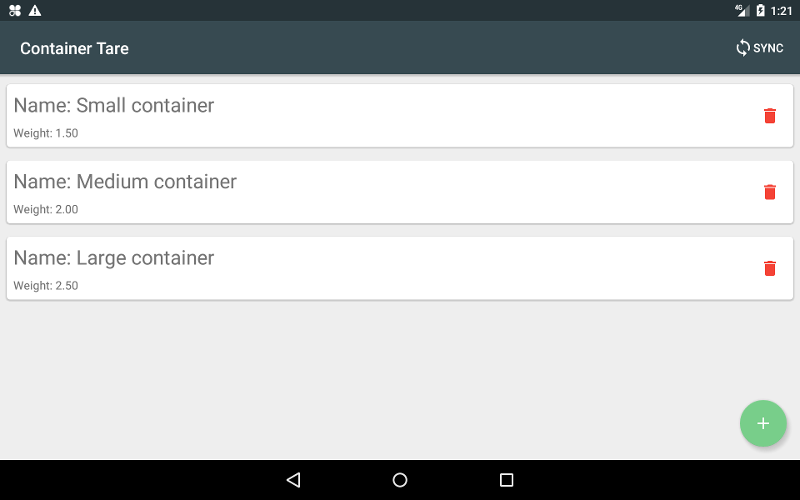The width and height of the screenshot is (800, 500).
Task: Select the SYNC label in toolbar
Action: tap(768, 48)
